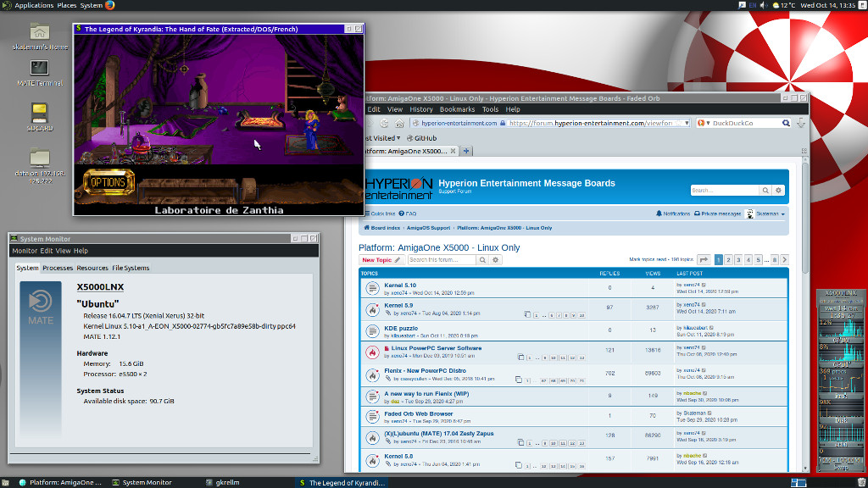Expand the URL bar history dropdown arrow
The height and width of the screenshot is (488, 868).
[x=687, y=124]
